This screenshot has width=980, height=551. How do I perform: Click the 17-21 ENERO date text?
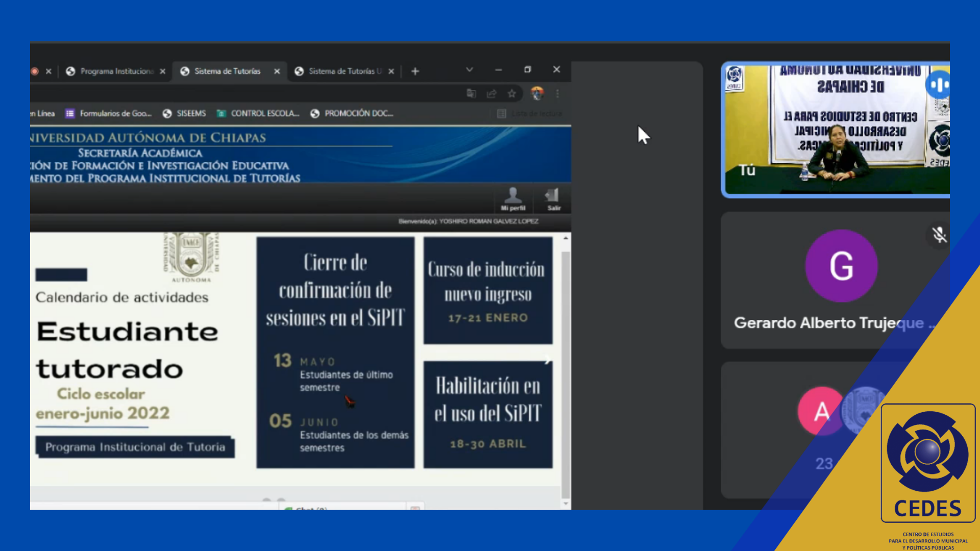pyautogui.click(x=488, y=318)
